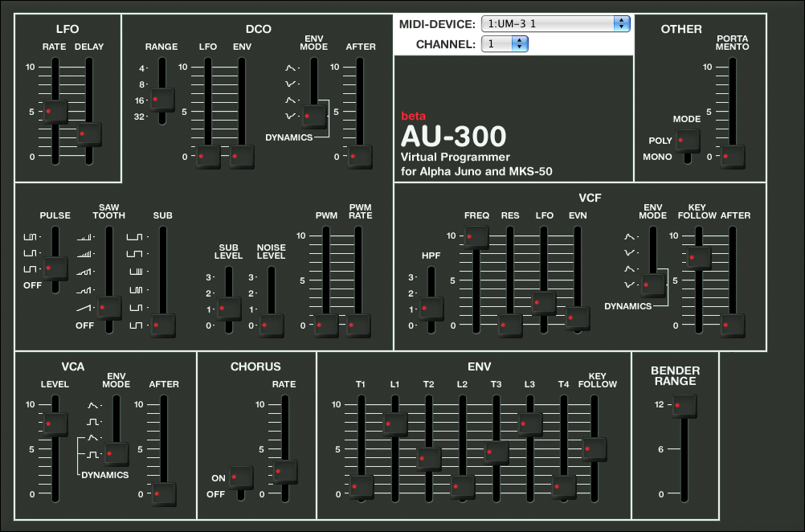Click the PWM RATE slider knob
805x532 pixels.
[358, 325]
